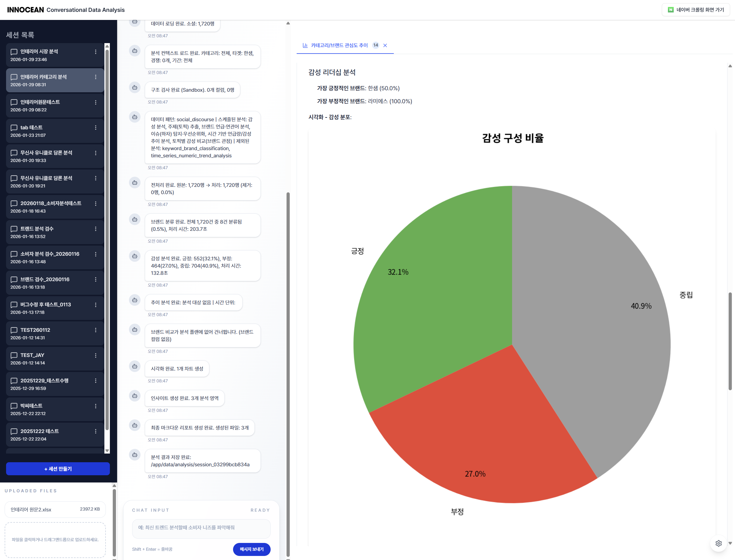Open options menu for TEST_JAY session
Image resolution: width=735 pixels, height=560 pixels.
tap(96, 355)
